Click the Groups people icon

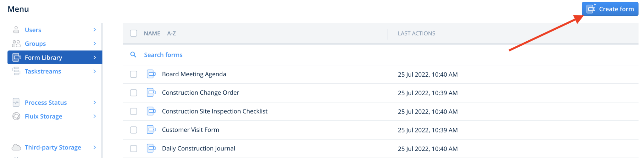(16, 44)
